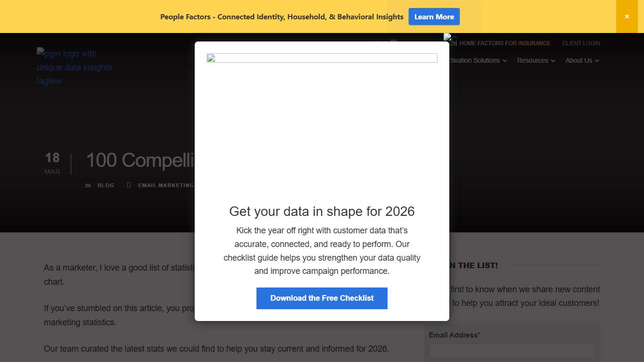Open the Resources dropdown menu
Screen dimensions: 644x362
tap(535, 60)
